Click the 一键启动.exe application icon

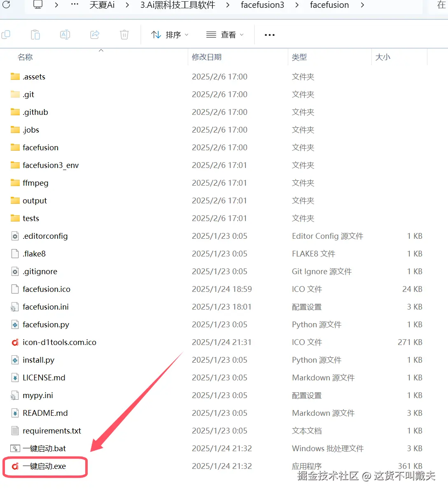(15, 466)
